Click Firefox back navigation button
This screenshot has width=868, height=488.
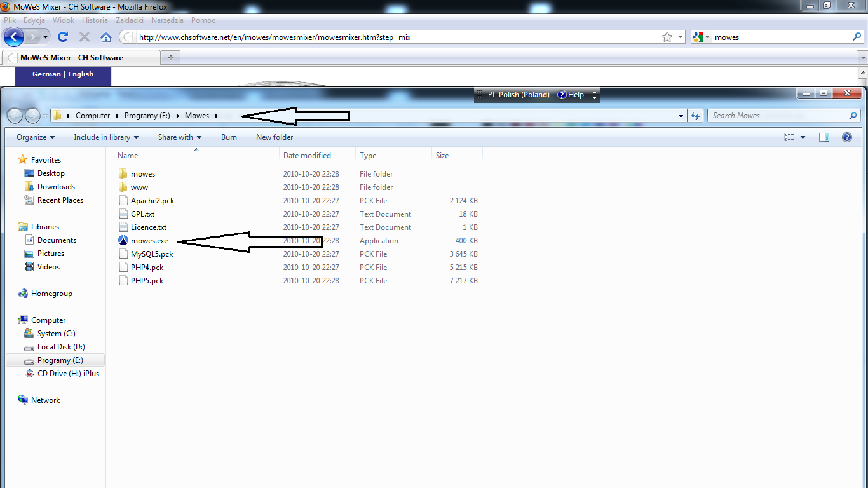click(14, 37)
